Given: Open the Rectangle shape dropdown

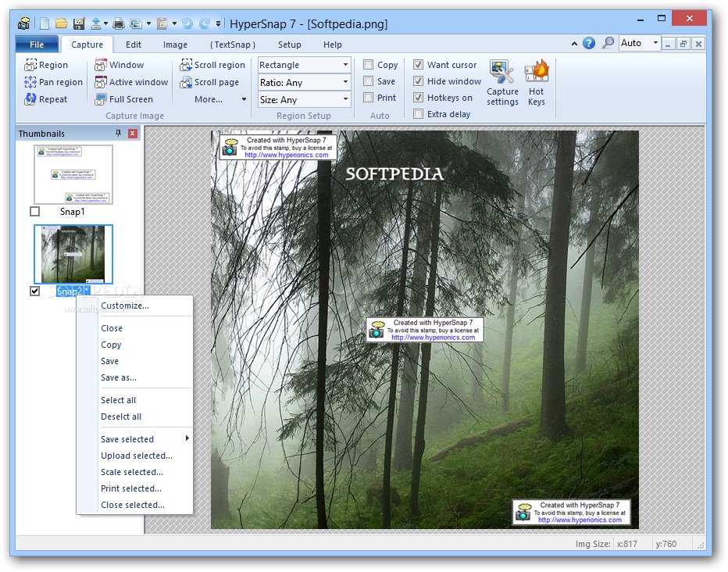Looking at the screenshot, I should tap(304, 65).
